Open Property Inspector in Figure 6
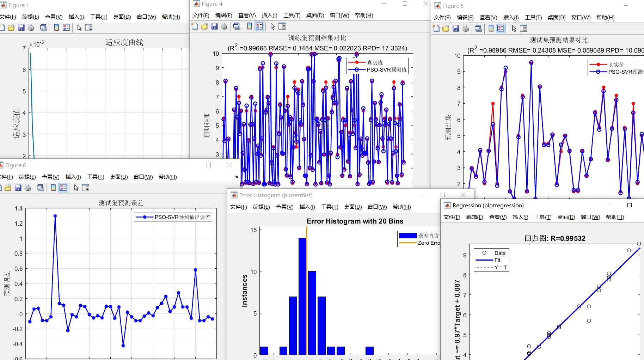Image resolution: width=644 pixels, height=360 pixels. 86,188
